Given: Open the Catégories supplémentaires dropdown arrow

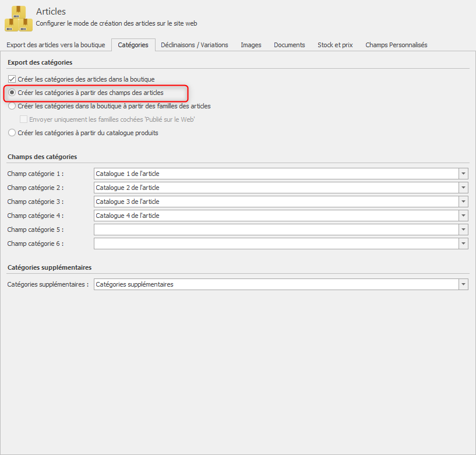Looking at the screenshot, I should (x=463, y=284).
